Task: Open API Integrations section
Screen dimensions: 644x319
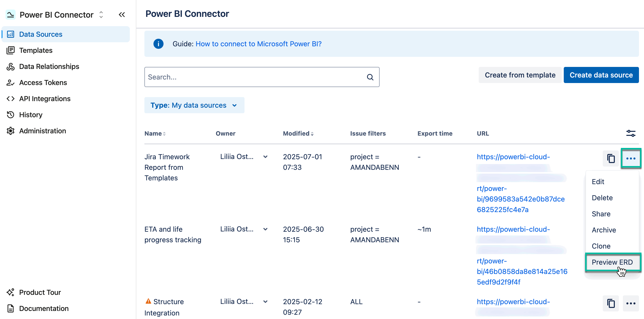Action: [45, 99]
